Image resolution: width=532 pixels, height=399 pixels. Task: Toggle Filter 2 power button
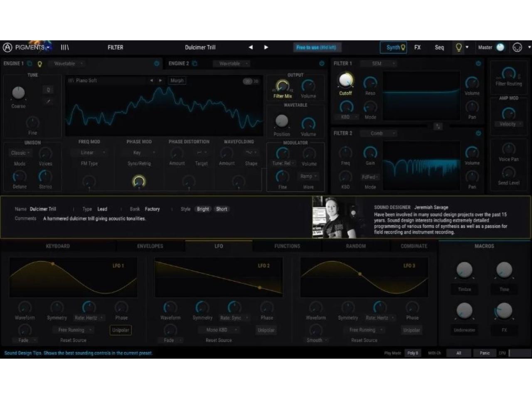pyautogui.click(x=478, y=133)
